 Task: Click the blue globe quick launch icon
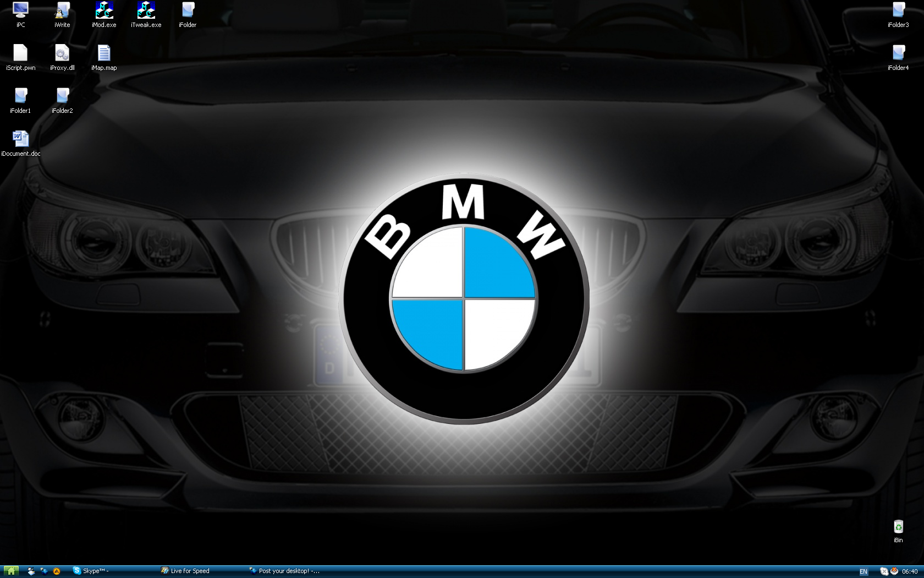coord(44,571)
